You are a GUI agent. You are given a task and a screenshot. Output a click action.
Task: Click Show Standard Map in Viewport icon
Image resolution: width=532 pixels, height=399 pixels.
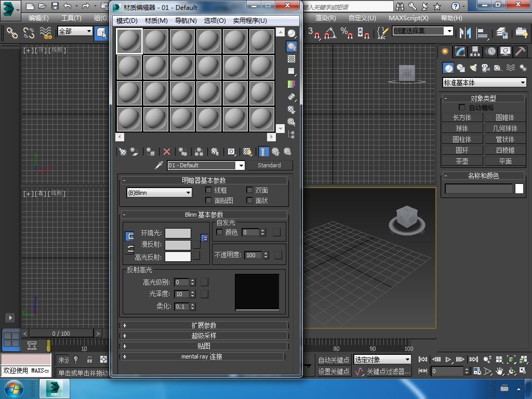click(247, 152)
